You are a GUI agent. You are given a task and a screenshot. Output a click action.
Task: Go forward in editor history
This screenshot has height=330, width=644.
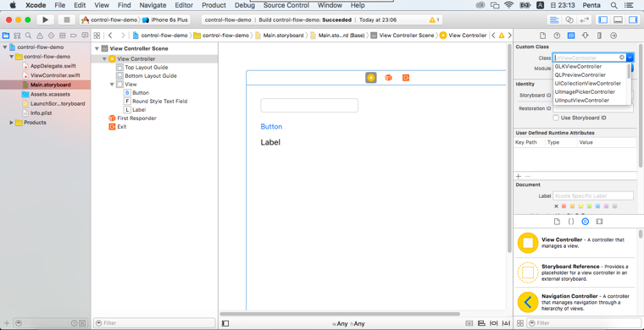[122, 36]
